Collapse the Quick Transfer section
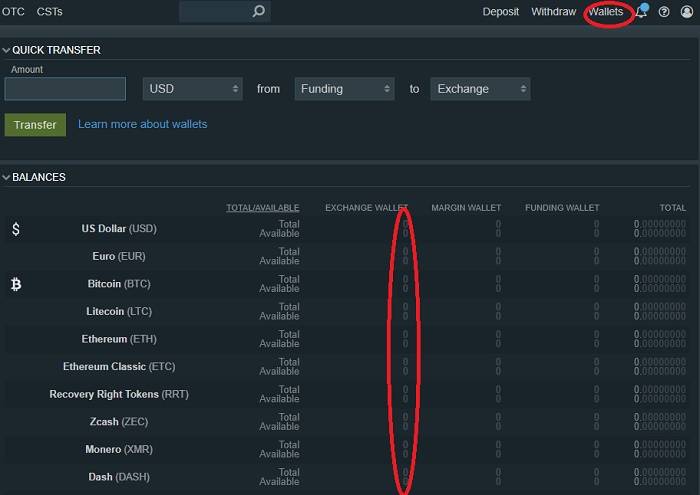700x495 pixels. [x=6, y=50]
